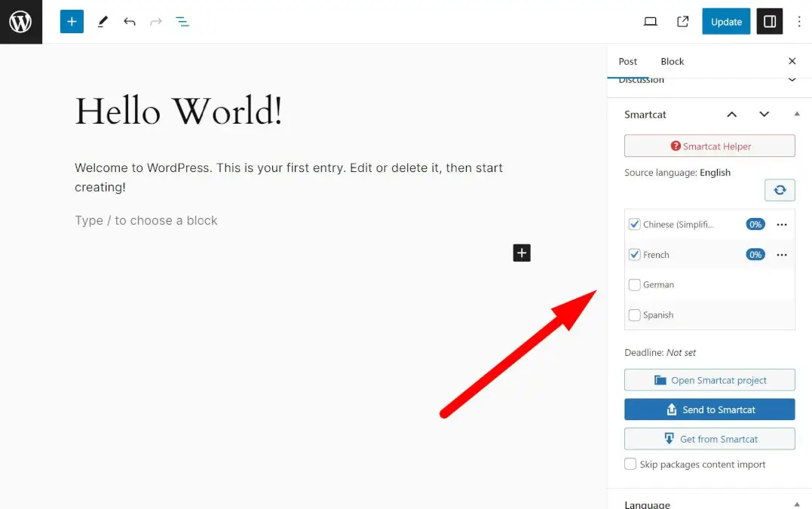This screenshot has width=812, height=509.
Task: Click the 'Deadline: Not set' text
Action: point(660,353)
